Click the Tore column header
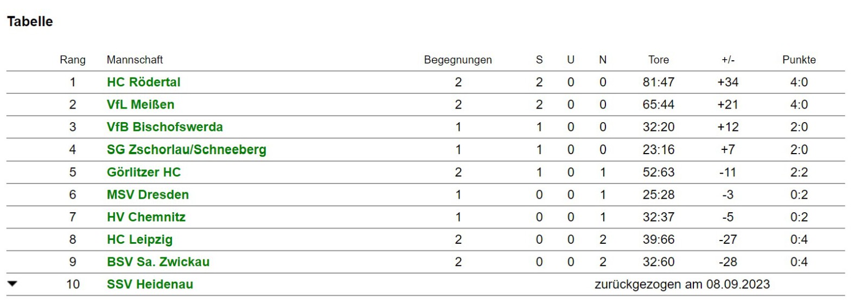868x304 pixels. click(x=659, y=60)
